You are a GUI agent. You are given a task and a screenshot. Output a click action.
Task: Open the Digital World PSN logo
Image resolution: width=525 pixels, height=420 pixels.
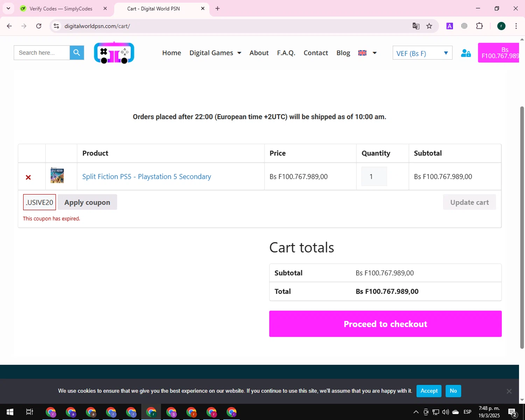[114, 53]
